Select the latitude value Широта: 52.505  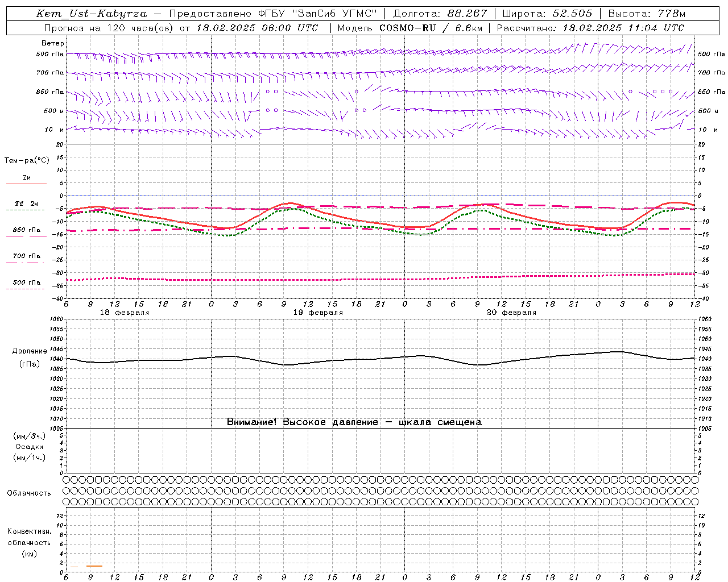click(547, 14)
